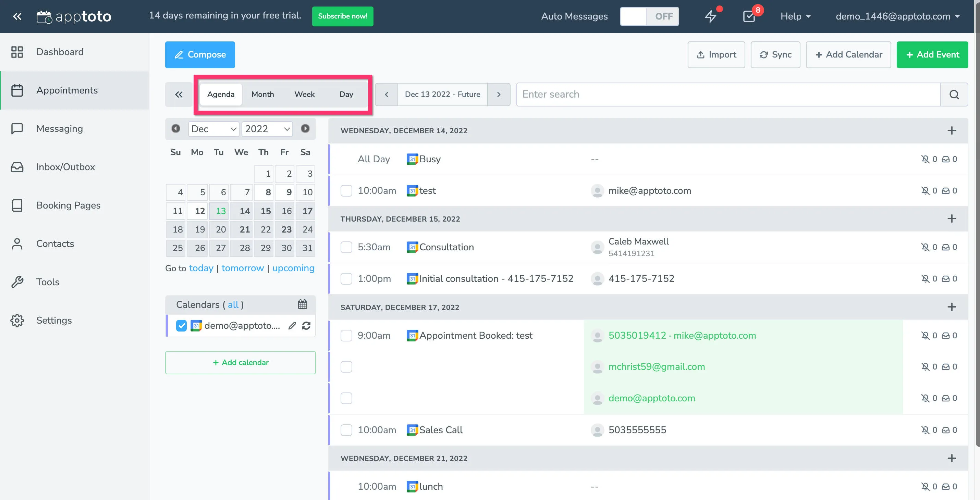Click the Subscribe now! button

point(342,16)
